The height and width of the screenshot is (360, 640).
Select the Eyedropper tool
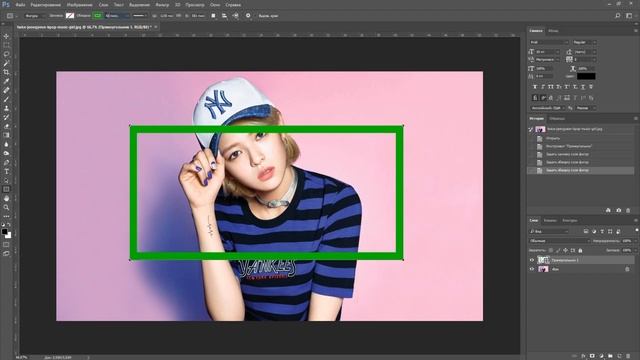point(6,81)
